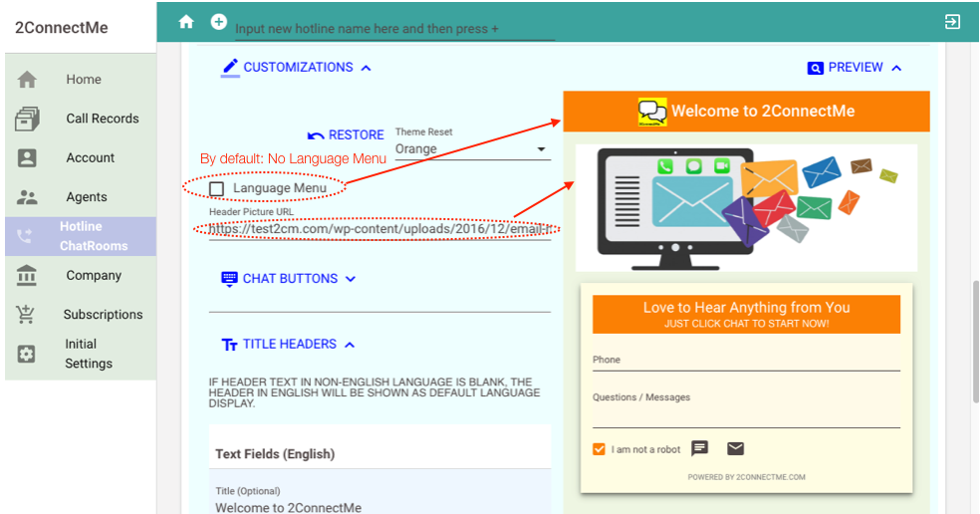Click the Phone field in preview
Screen dimensions: 980x514
(746, 361)
